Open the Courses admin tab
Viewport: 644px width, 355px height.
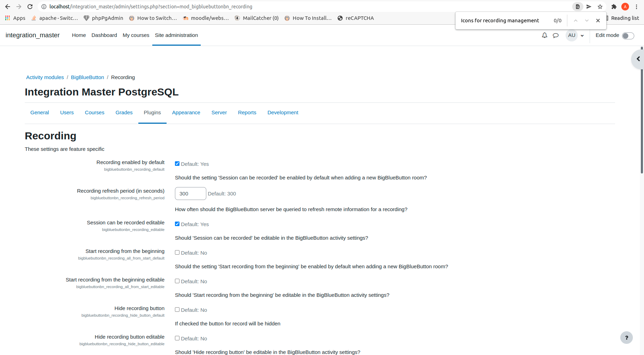[95, 113]
